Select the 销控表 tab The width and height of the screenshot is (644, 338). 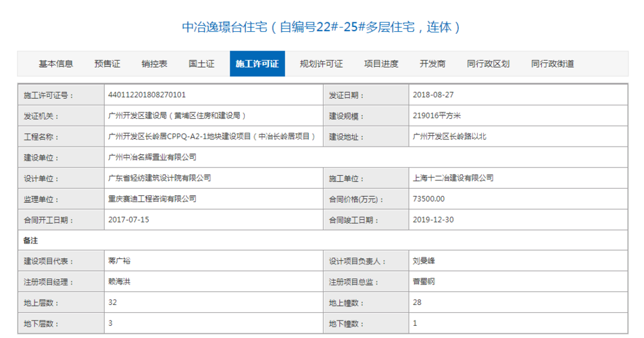tap(154, 64)
